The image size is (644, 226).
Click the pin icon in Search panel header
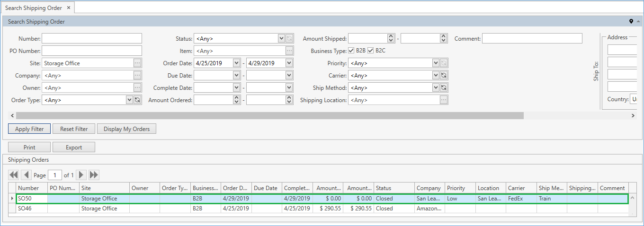pos(631,22)
